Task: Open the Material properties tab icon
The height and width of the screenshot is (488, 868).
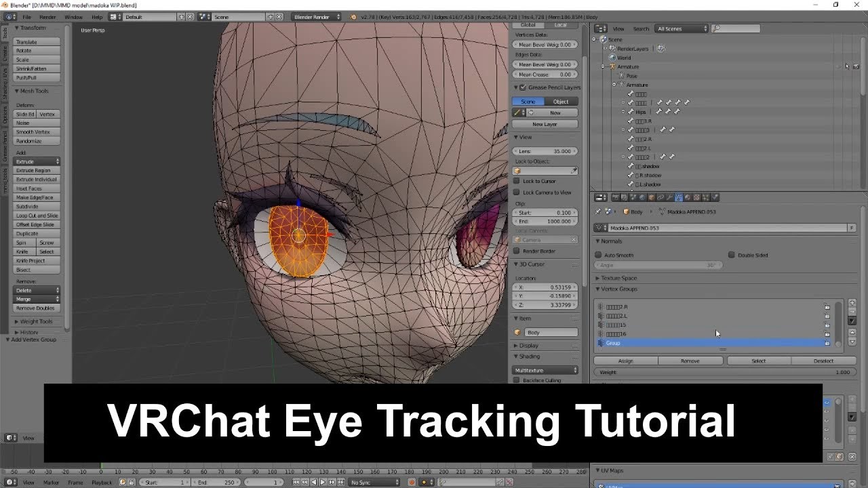Action: [x=688, y=198]
